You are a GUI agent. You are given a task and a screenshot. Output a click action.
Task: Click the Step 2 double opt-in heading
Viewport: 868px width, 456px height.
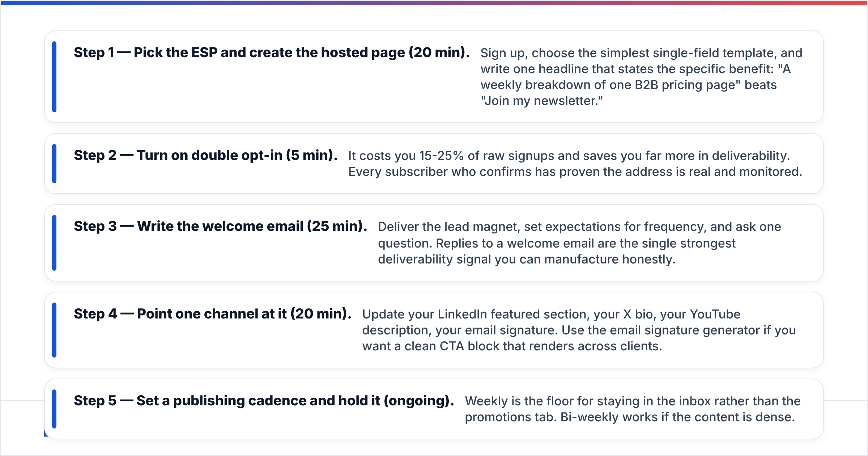[x=205, y=156]
